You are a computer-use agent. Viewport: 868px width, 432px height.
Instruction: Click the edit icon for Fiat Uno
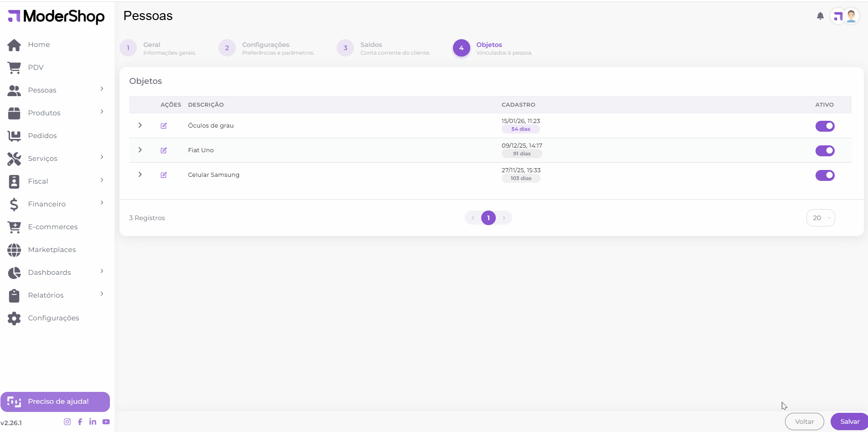[x=164, y=150]
